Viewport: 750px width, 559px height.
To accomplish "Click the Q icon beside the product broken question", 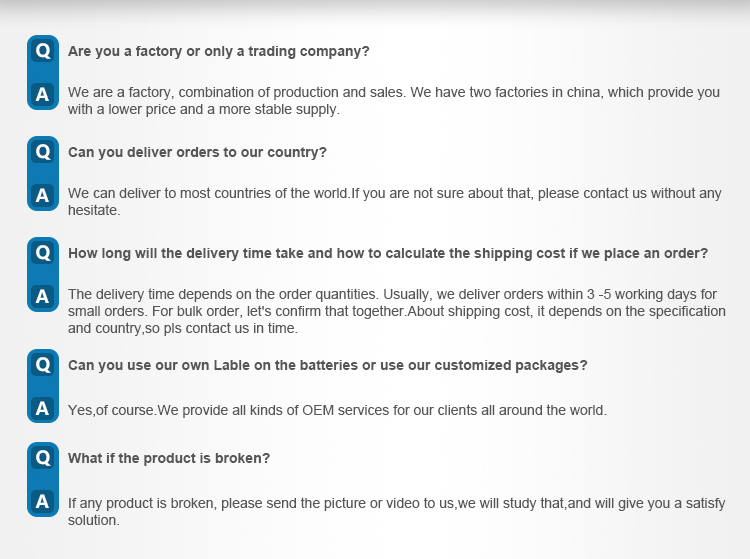I will pos(43,458).
